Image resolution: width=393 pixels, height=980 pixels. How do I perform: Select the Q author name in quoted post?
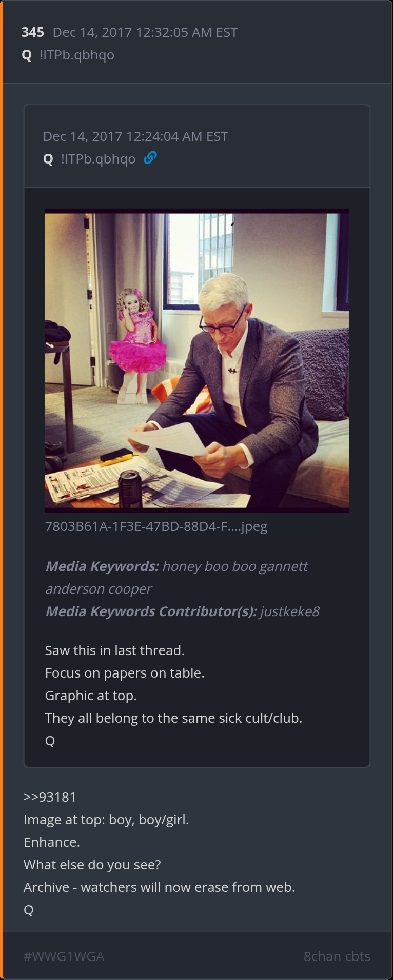point(48,159)
